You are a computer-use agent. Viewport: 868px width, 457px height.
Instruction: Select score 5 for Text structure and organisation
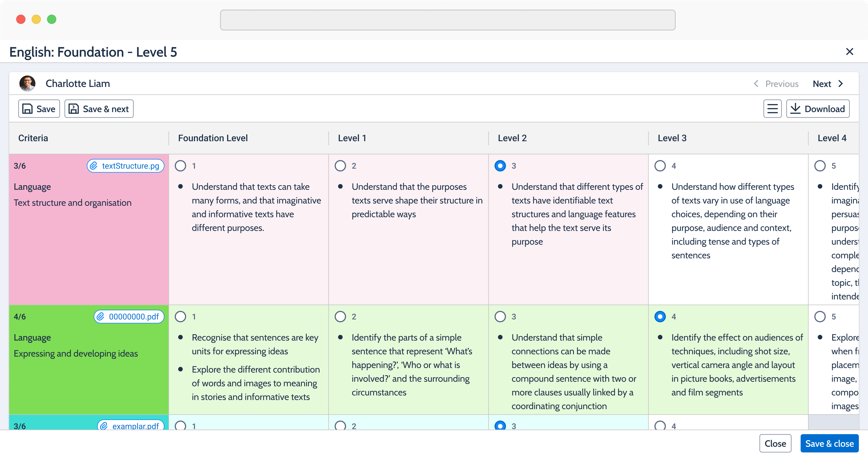(x=820, y=166)
